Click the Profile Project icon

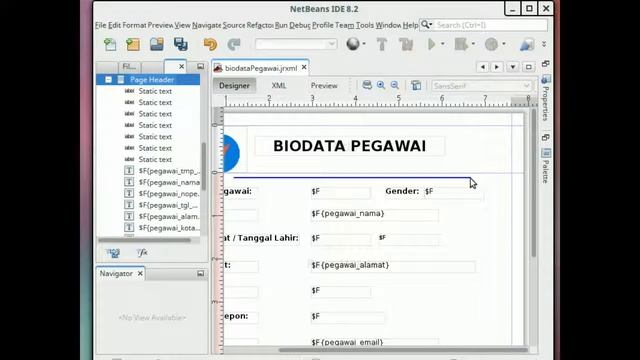click(x=491, y=44)
